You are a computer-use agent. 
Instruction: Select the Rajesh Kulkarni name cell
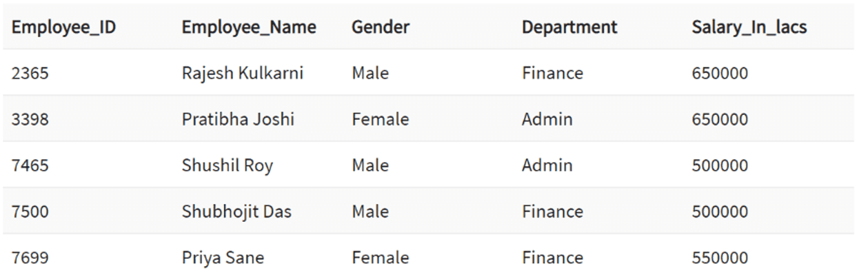(243, 73)
